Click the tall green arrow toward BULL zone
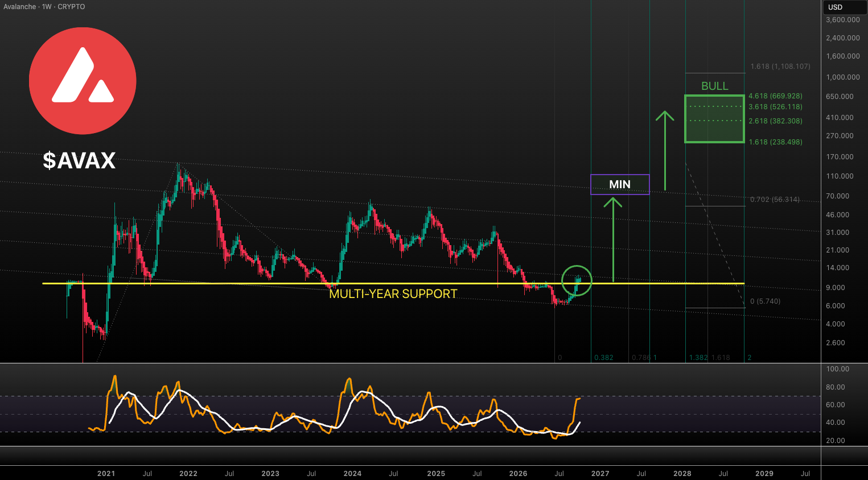 665,150
